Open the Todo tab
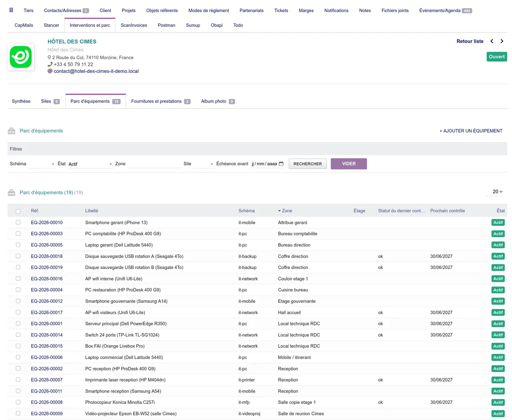 [238, 25]
